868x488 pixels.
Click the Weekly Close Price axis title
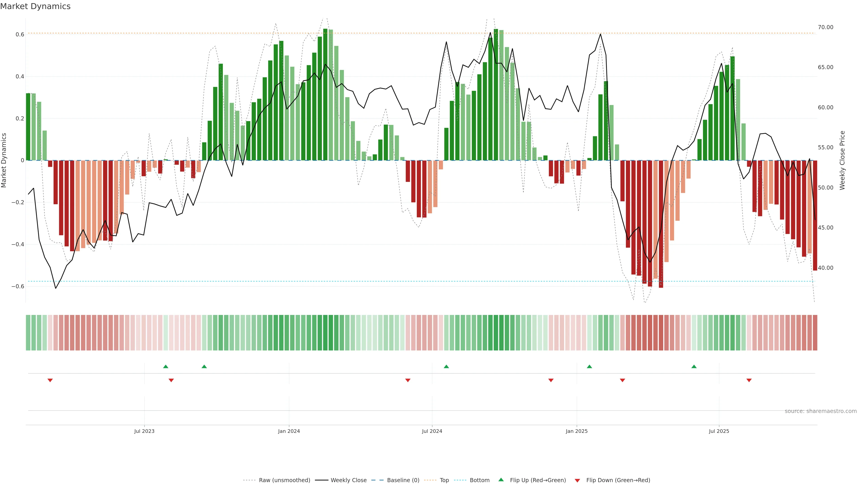[842, 160]
